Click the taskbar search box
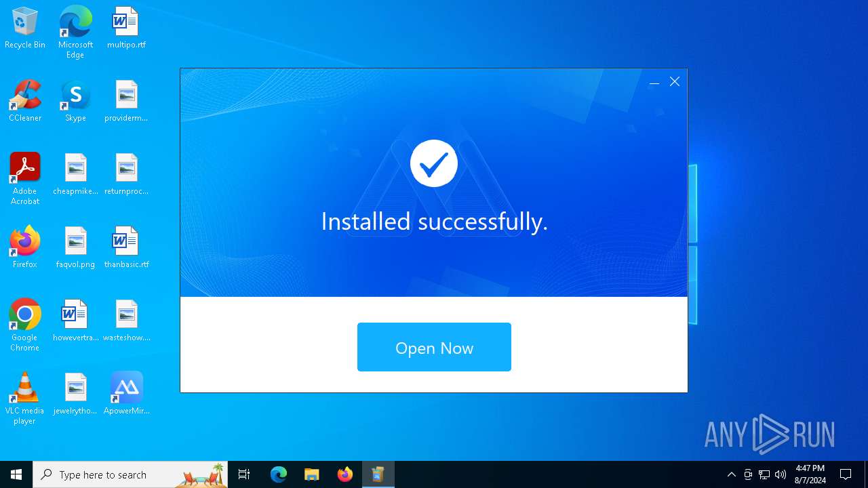This screenshot has width=868, height=488. (130, 474)
